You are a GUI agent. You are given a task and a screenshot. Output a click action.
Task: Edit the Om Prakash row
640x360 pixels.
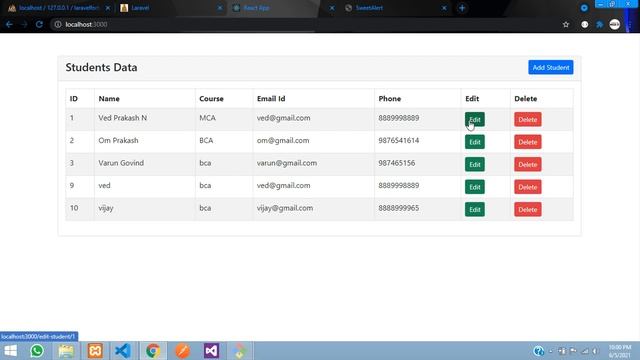pos(475,142)
